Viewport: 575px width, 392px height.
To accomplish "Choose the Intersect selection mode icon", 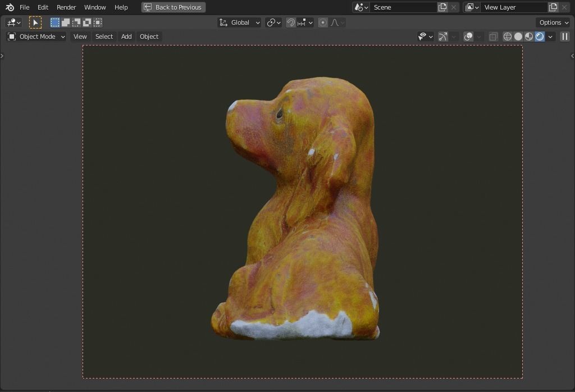I will click(x=98, y=22).
